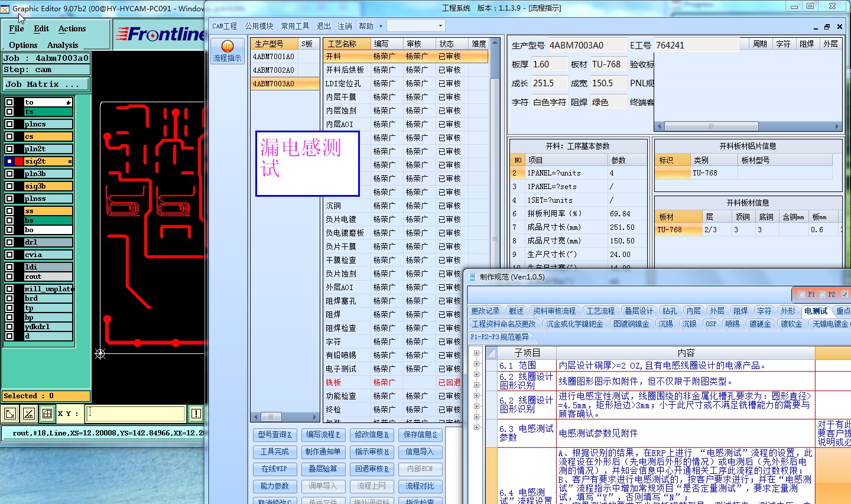
Task: Open the P1-P2-P3规范差异 tab
Action: pos(499,337)
